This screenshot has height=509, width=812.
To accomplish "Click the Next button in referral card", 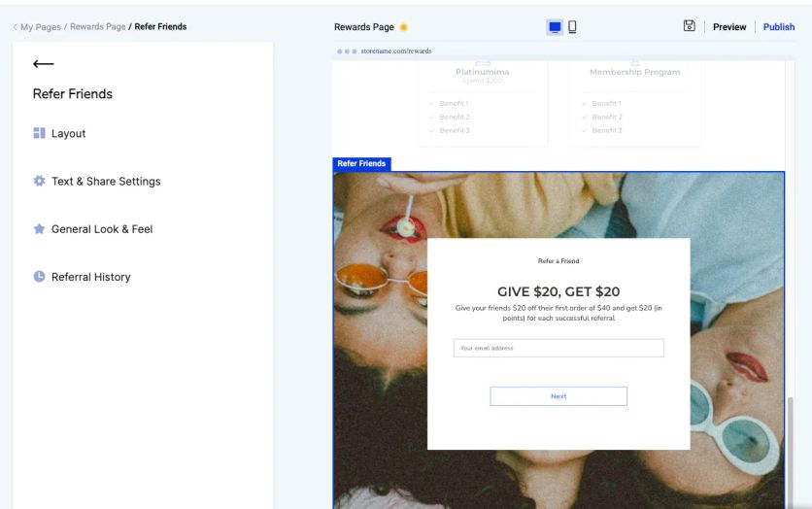I will click(558, 396).
